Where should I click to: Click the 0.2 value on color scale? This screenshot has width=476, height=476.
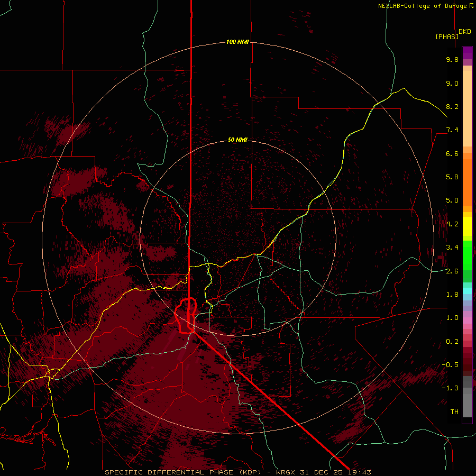tap(452, 342)
